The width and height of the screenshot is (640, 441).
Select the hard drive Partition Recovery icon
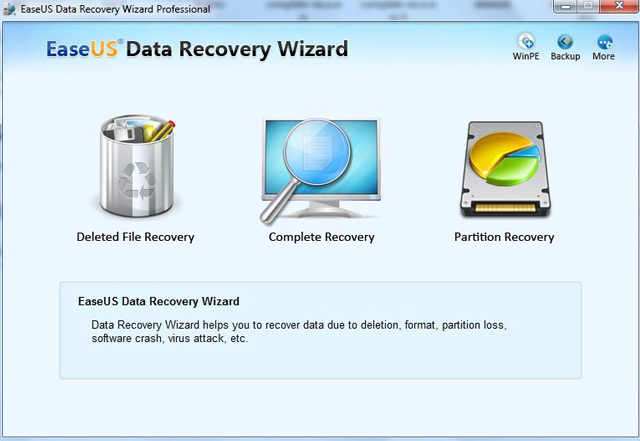(x=505, y=169)
